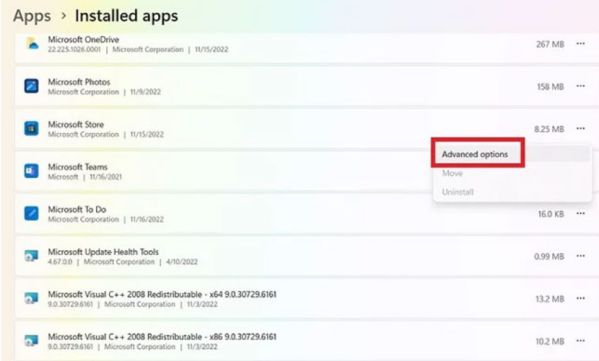The height and width of the screenshot is (361, 599).
Task: Select the Microsoft Update Health Tools name
Action: [x=103, y=252]
